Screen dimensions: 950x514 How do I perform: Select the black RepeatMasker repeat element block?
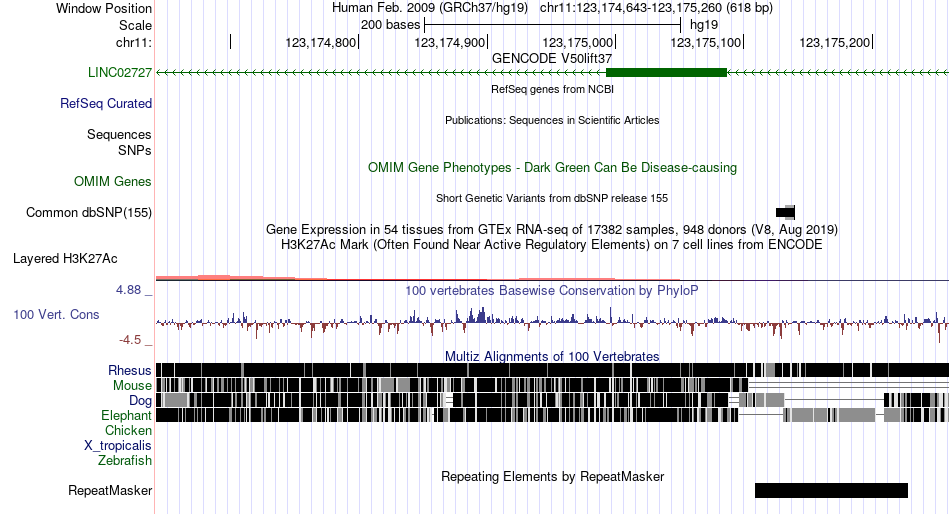click(x=831, y=490)
